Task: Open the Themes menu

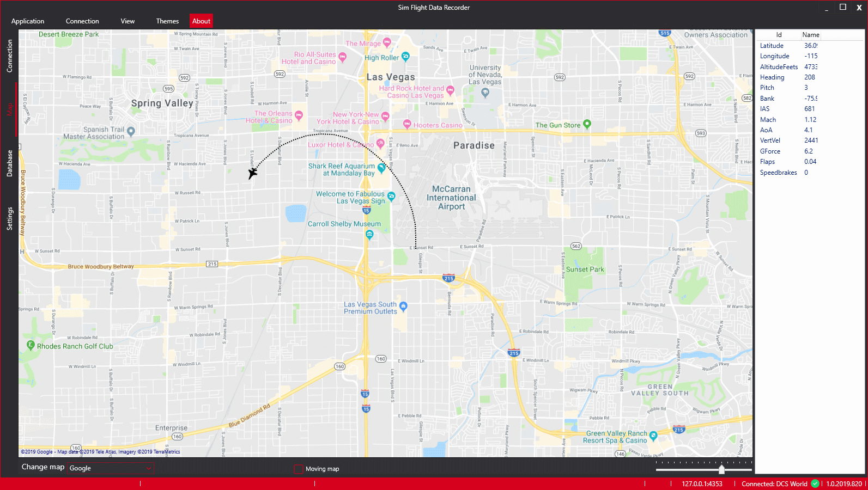Action: (167, 21)
